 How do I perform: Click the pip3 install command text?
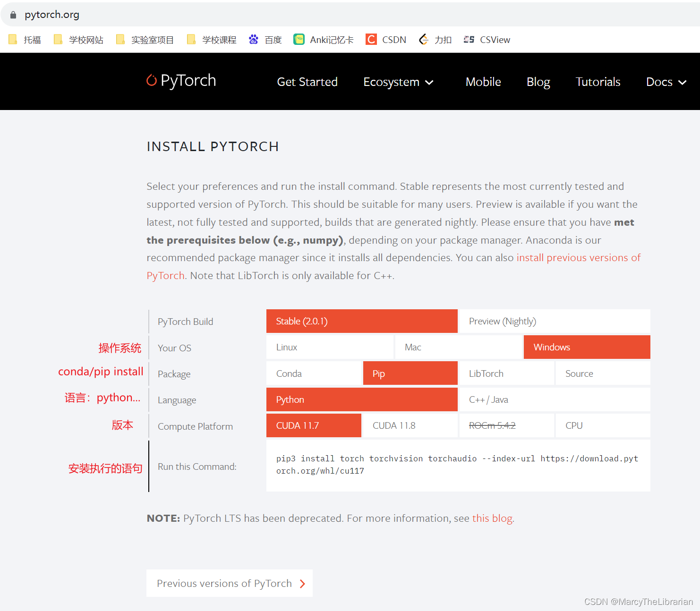click(x=457, y=465)
